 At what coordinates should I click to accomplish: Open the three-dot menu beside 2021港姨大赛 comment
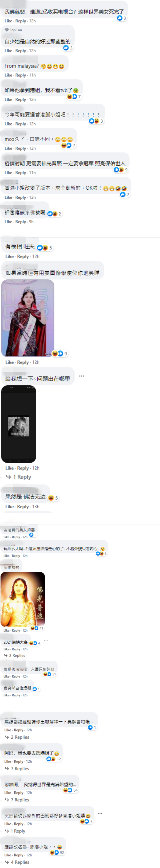[x=46, y=640]
